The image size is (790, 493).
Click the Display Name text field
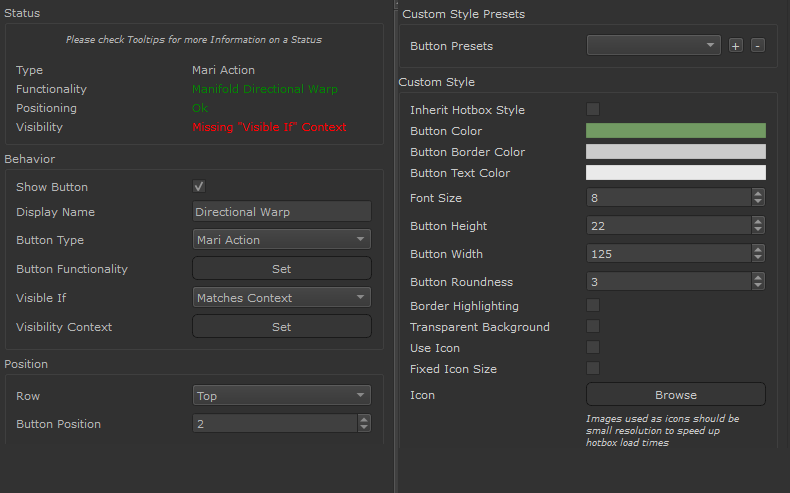pos(281,212)
